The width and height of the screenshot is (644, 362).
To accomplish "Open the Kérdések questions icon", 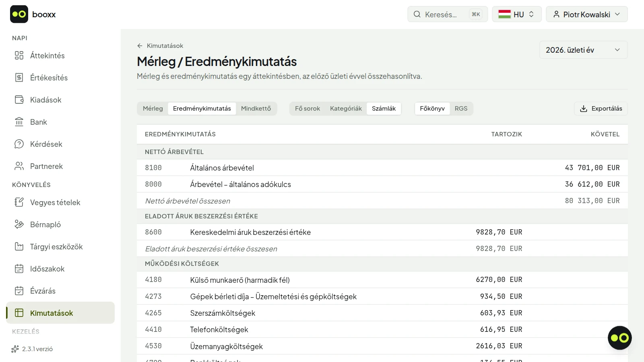I will pyautogui.click(x=19, y=144).
